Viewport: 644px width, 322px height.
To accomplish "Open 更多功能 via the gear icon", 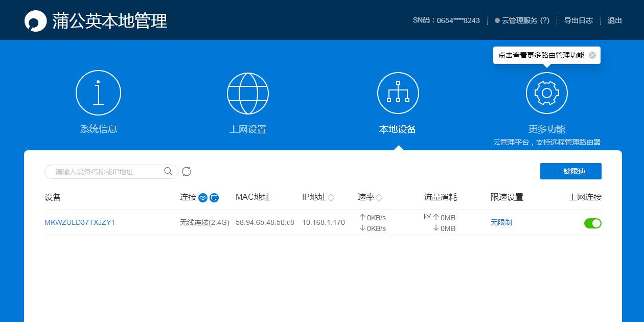I will click(x=546, y=93).
